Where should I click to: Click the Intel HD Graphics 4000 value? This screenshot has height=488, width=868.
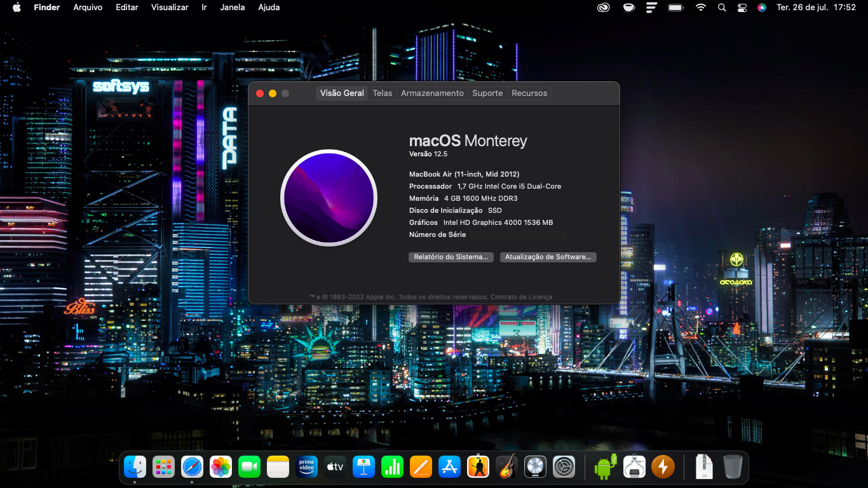click(498, 222)
